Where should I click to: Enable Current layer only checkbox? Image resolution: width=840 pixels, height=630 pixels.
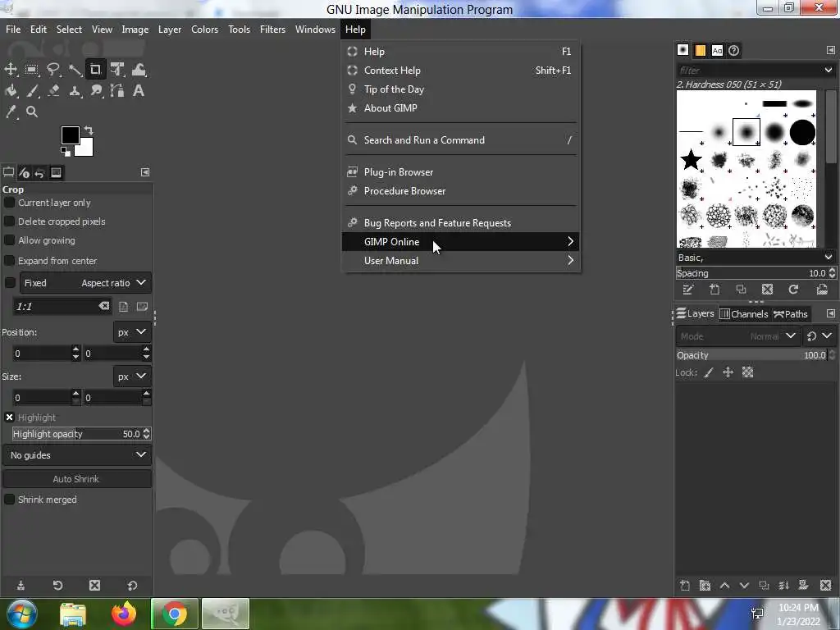9,203
